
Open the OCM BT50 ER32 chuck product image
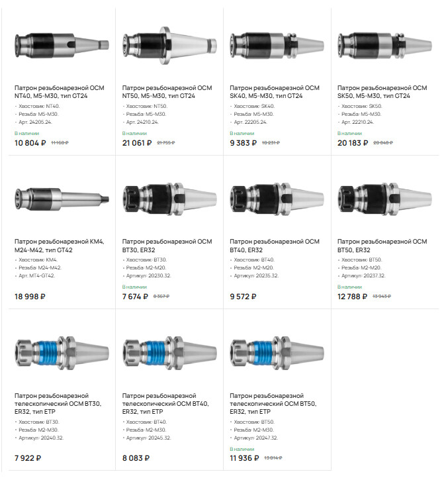pos(384,199)
